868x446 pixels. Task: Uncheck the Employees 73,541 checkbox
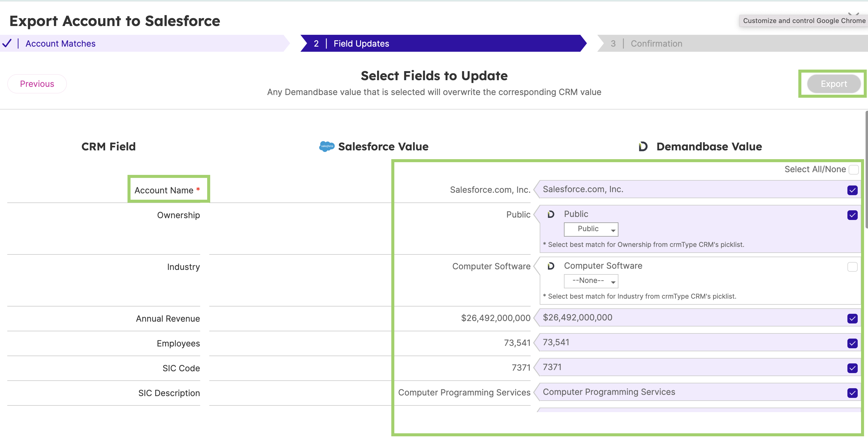tap(852, 343)
